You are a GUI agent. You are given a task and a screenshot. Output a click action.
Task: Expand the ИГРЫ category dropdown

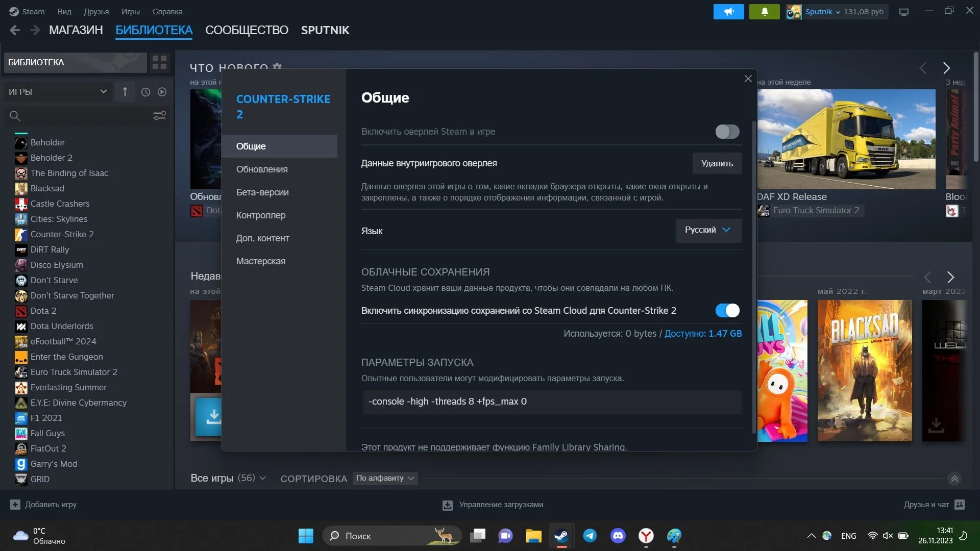pos(58,92)
